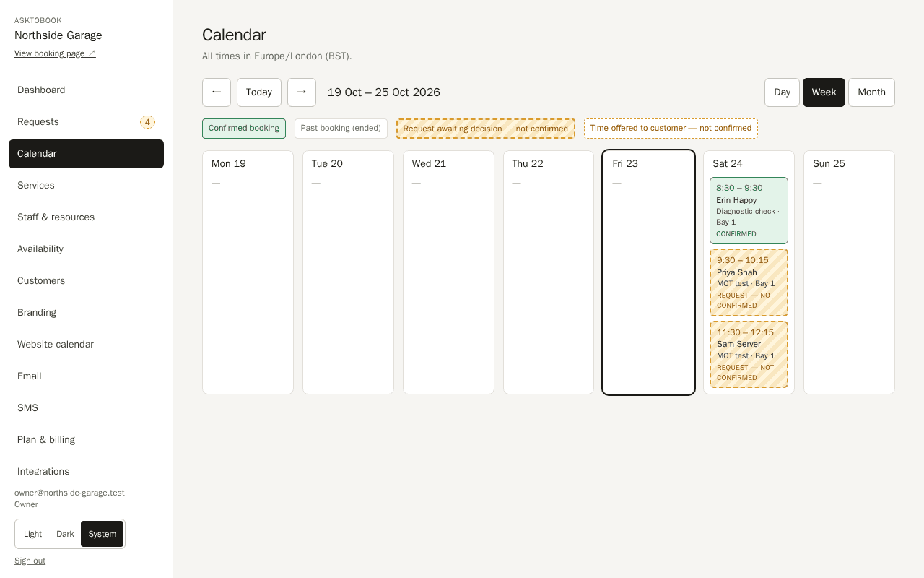
Task: Open the Dashboard page
Action: [x=86, y=90]
